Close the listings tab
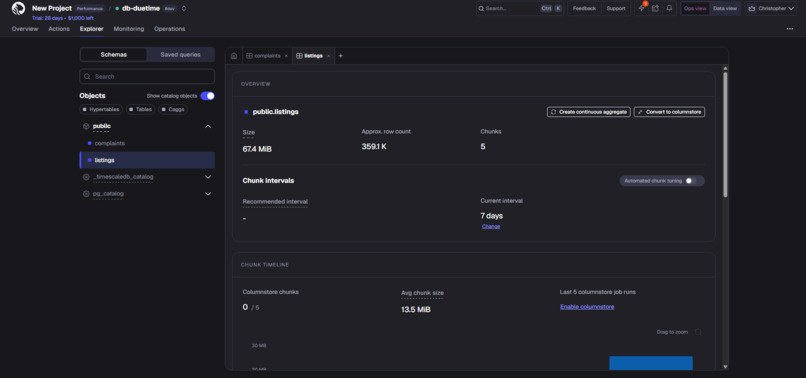 (328, 56)
